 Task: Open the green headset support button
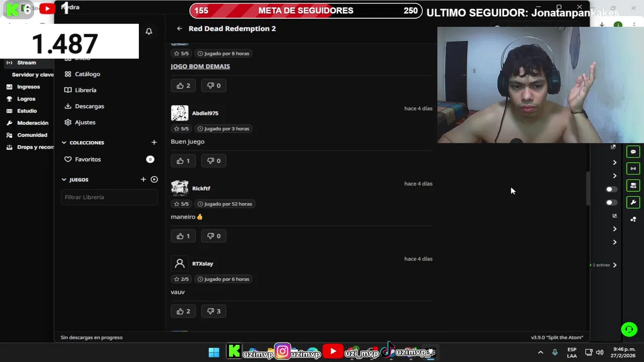tap(629, 329)
